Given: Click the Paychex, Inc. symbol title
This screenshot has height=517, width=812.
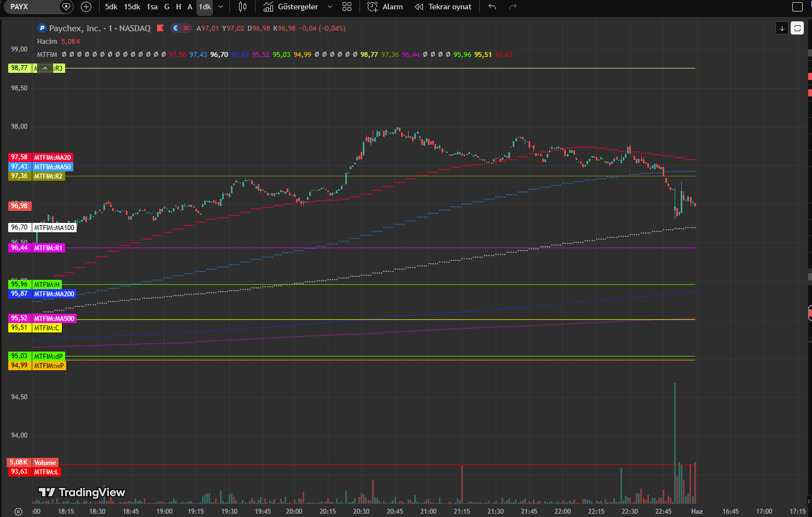Looking at the screenshot, I should [75, 28].
